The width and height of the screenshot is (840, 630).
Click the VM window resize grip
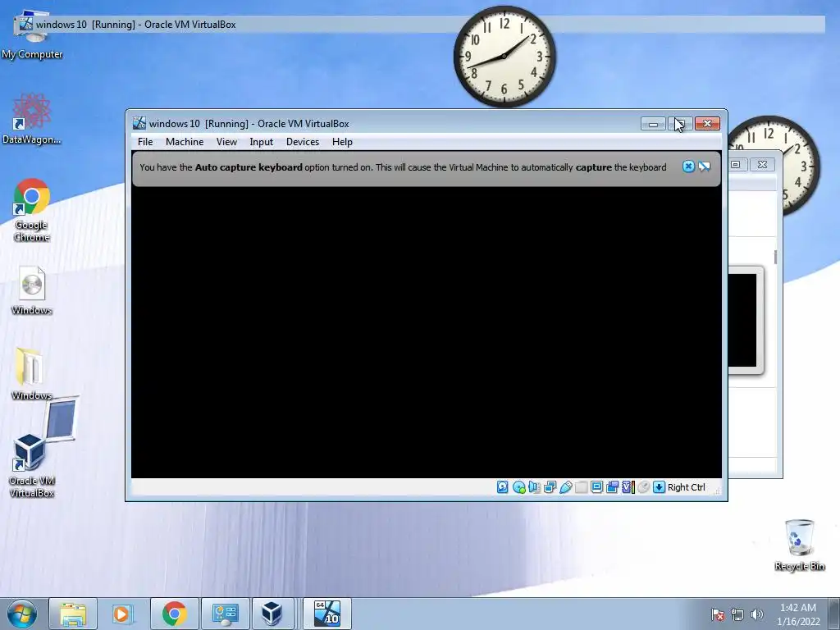pyautogui.click(x=717, y=490)
